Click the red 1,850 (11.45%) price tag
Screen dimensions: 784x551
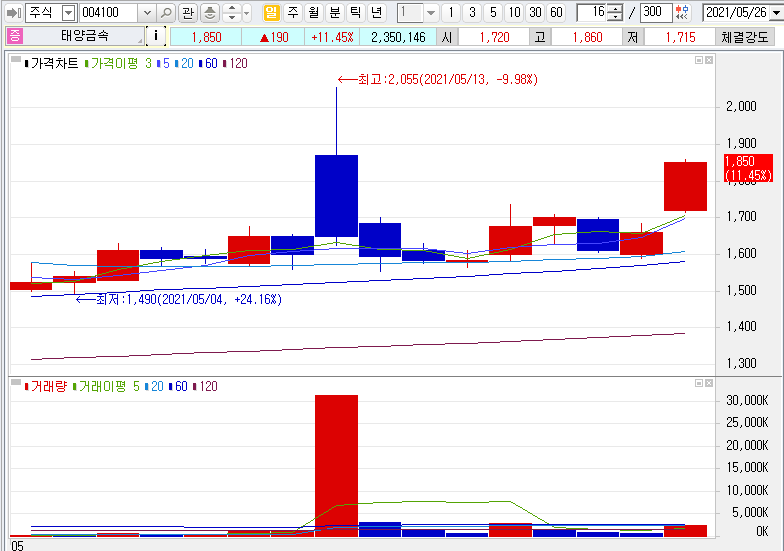point(748,168)
